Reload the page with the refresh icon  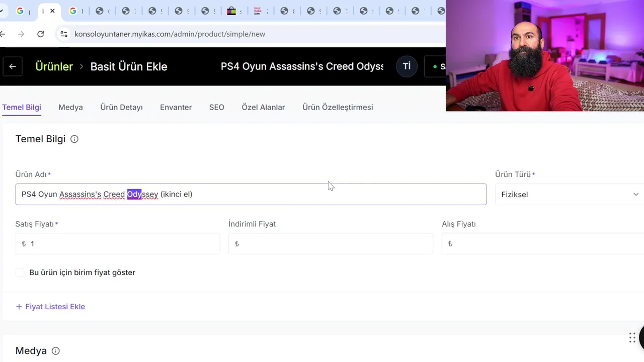point(41,34)
